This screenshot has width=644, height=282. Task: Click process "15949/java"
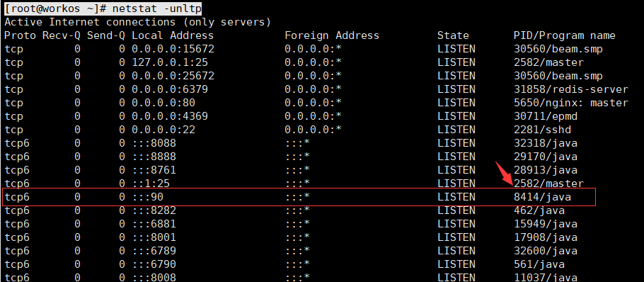coord(546,224)
